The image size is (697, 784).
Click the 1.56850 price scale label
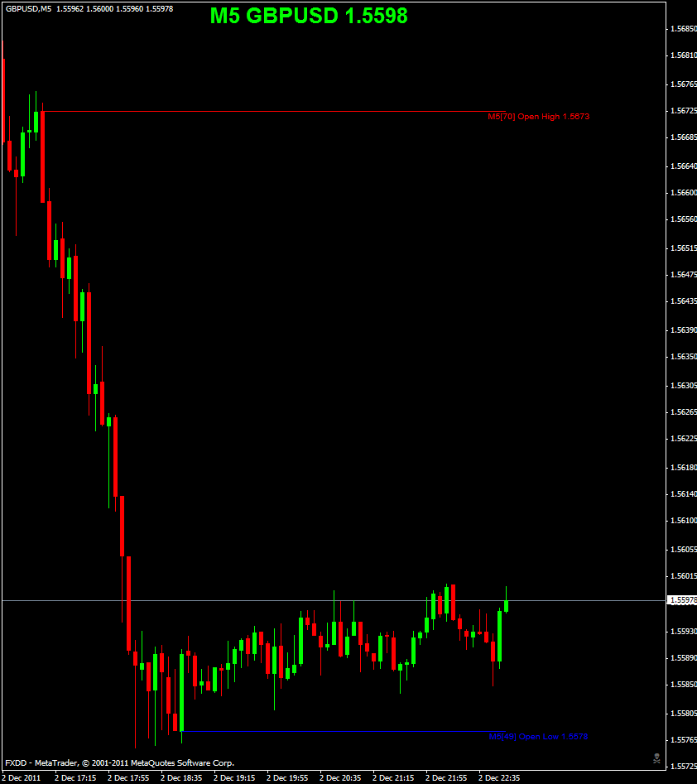684,29
